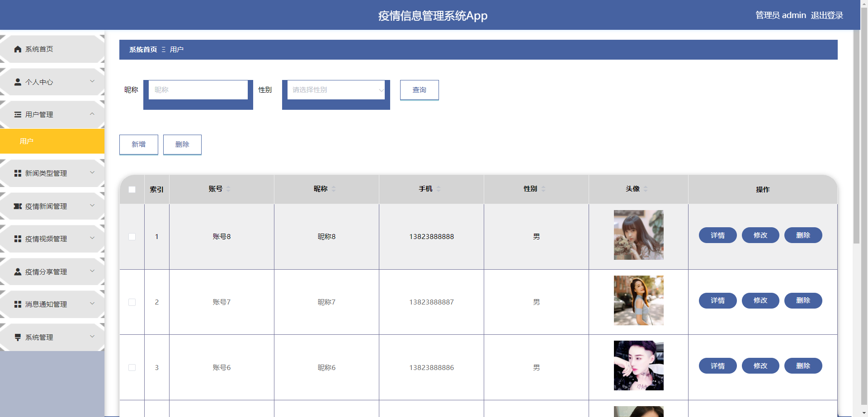Expand the 疫情视频管理 chevron
Viewport: 868px width, 417px height.
[92, 238]
